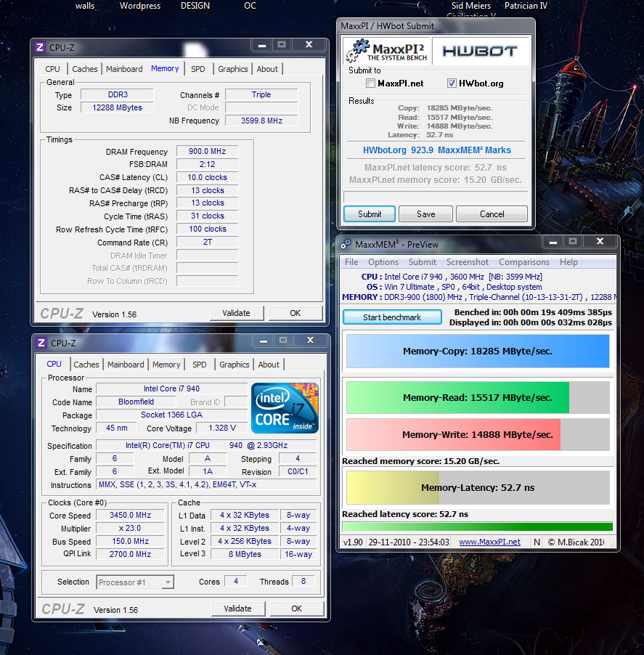Click Validate in the upper CPU-Z window

pyautogui.click(x=237, y=313)
